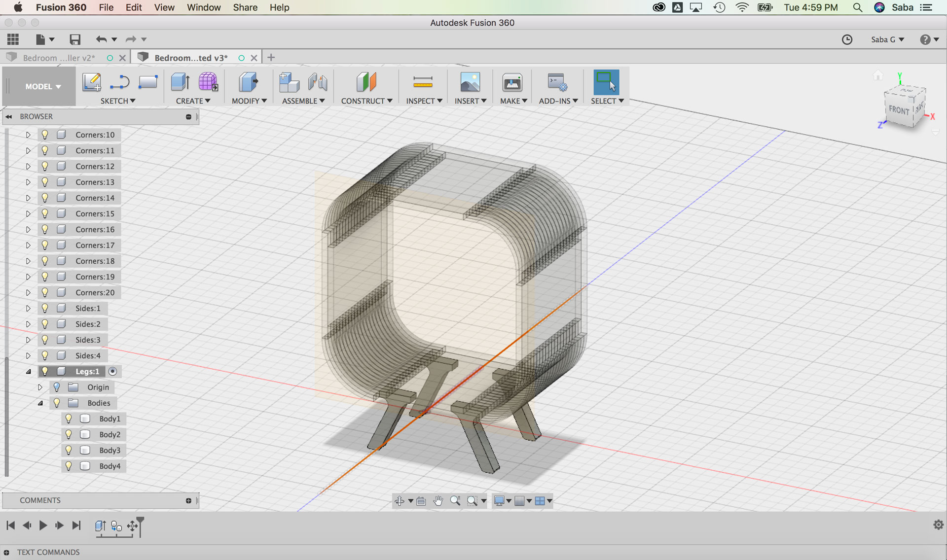The image size is (947, 560).
Task: Hide Body3 using its lightbulb
Action: (69, 450)
